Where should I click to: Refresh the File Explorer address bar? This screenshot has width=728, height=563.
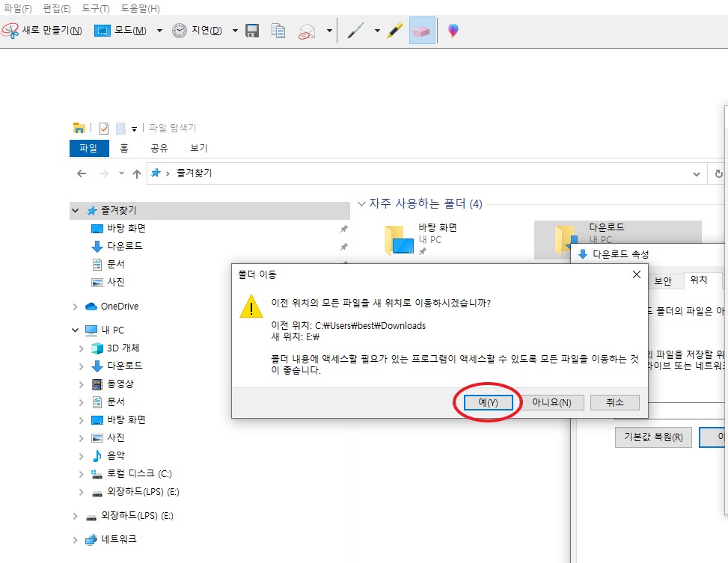click(x=718, y=173)
